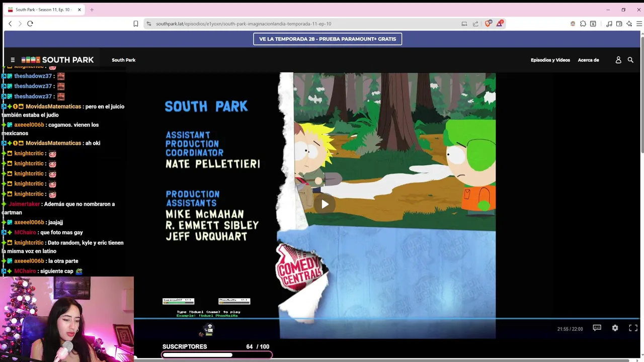Click the Comedy Central logo in video
Screen dimensions: 644x362
(300, 267)
